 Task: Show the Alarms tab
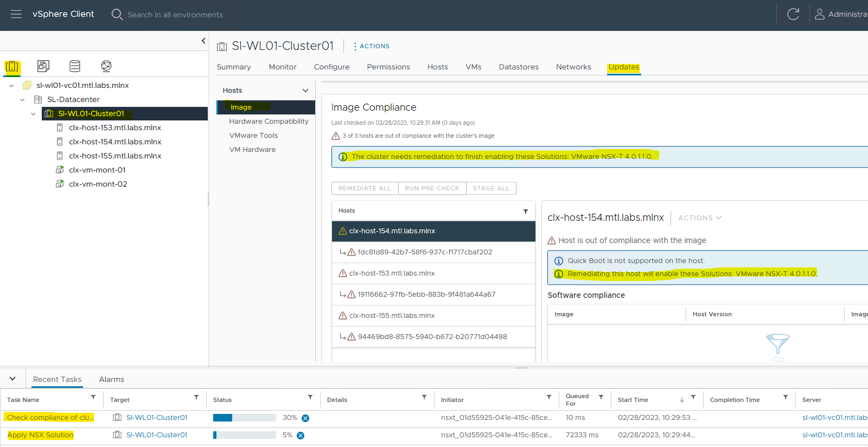point(111,379)
